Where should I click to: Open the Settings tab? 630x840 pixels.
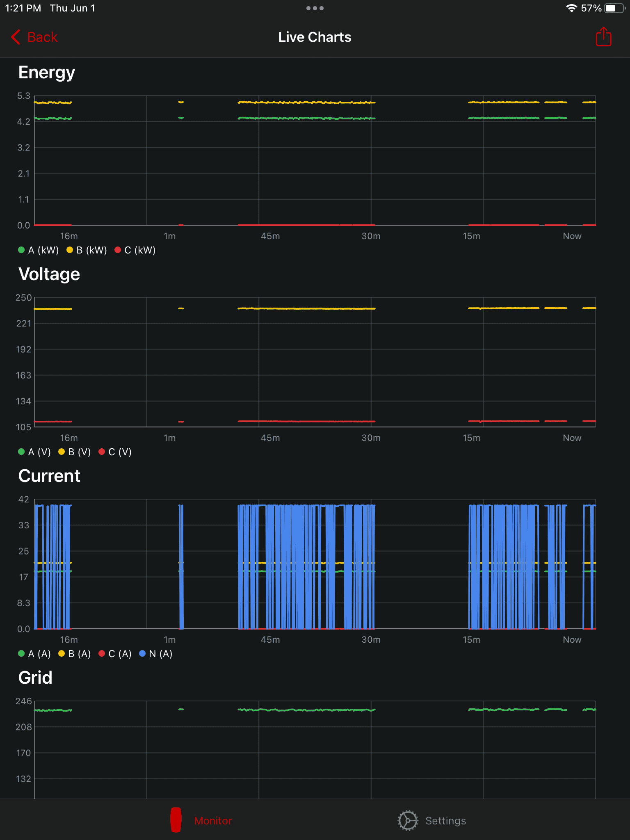[x=445, y=820]
